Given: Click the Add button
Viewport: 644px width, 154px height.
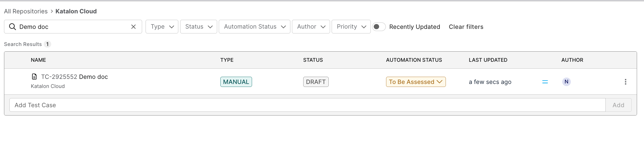Looking at the screenshot, I should pos(618,105).
